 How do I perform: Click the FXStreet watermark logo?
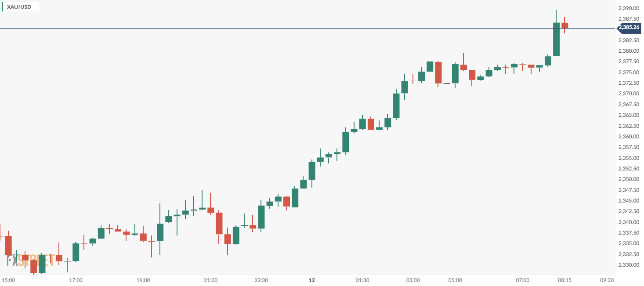pos(30,260)
